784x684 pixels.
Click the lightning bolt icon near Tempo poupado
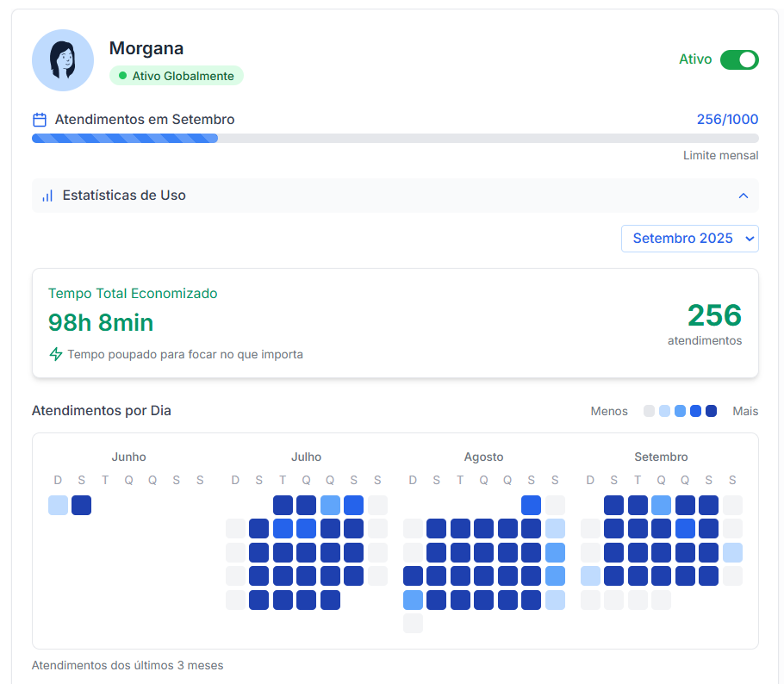point(56,354)
